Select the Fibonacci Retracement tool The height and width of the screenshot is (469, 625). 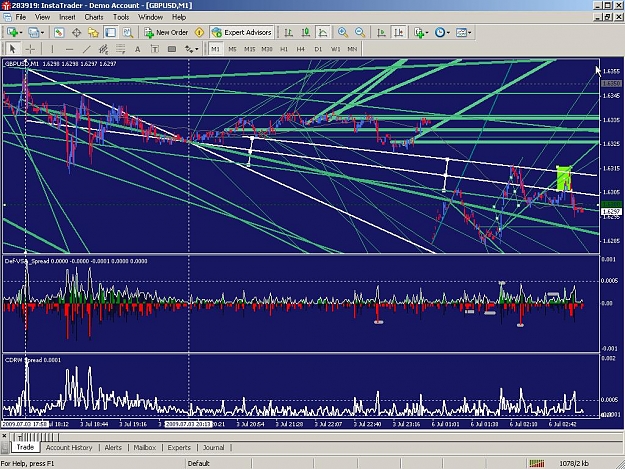pos(120,49)
